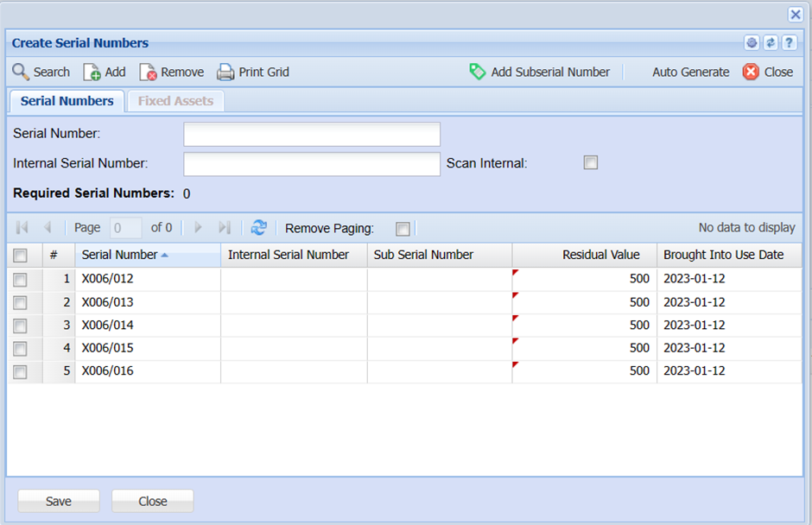The height and width of the screenshot is (525, 812).
Task: Tick the select-all checkbox in grid header
Action: pos(20,255)
